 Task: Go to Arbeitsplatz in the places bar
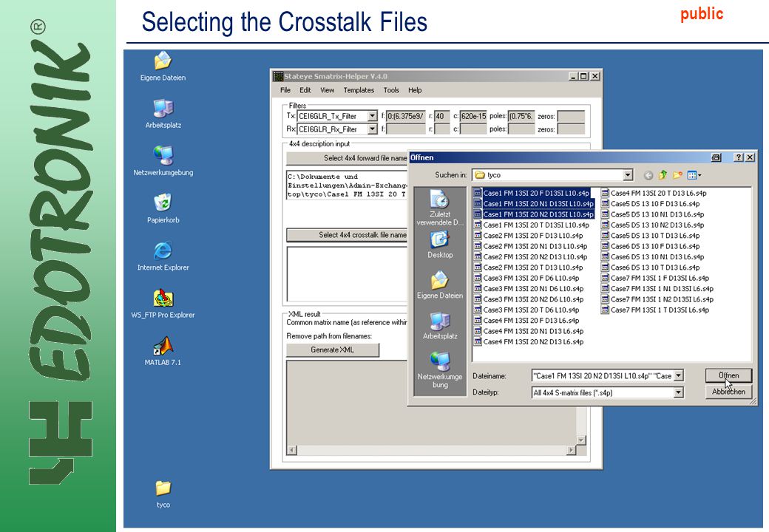click(x=440, y=326)
